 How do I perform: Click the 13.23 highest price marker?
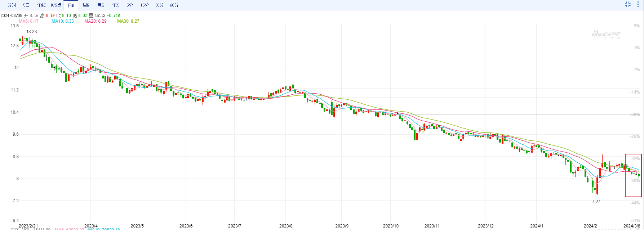[x=31, y=32]
